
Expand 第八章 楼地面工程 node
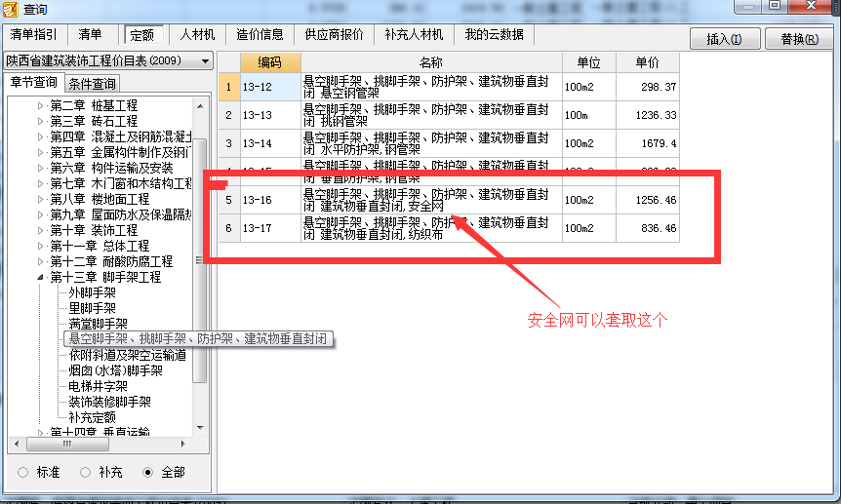click(x=40, y=199)
